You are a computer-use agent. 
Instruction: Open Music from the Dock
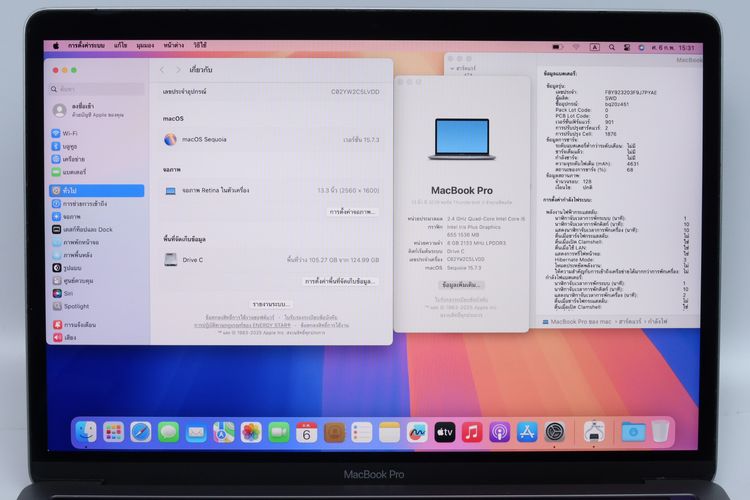(x=472, y=433)
